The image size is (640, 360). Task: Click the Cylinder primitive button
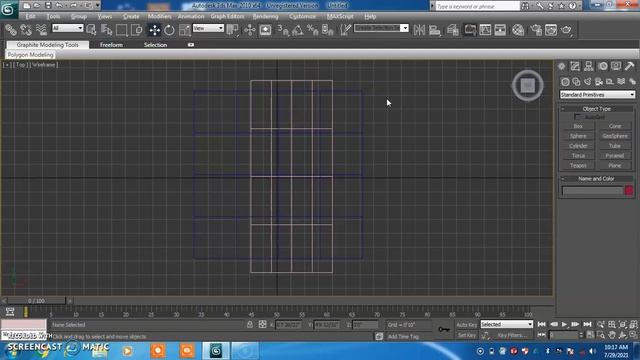point(578,146)
